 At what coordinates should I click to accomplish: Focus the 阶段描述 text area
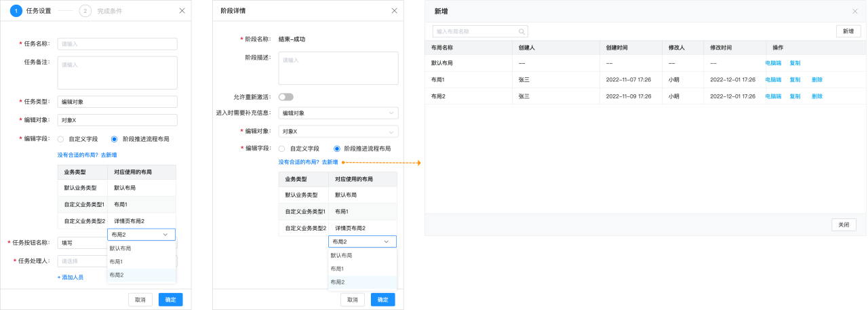(338, 68)
